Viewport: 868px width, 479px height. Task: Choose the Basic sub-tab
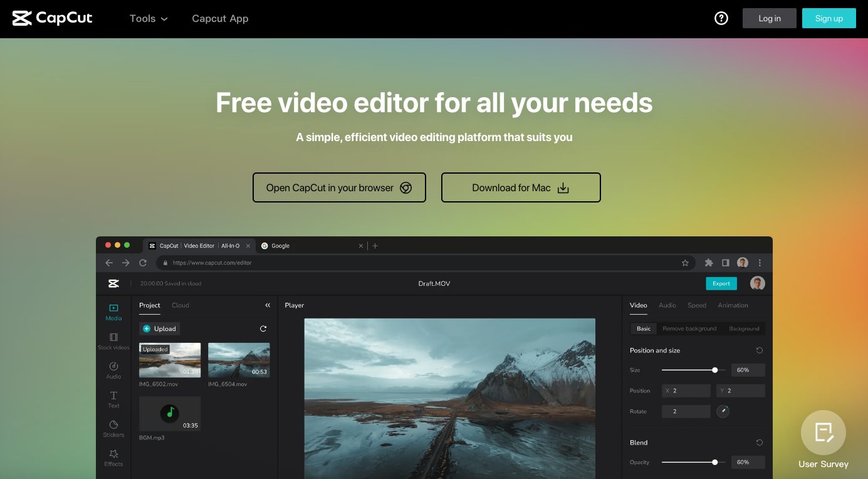tap(644, 329)
